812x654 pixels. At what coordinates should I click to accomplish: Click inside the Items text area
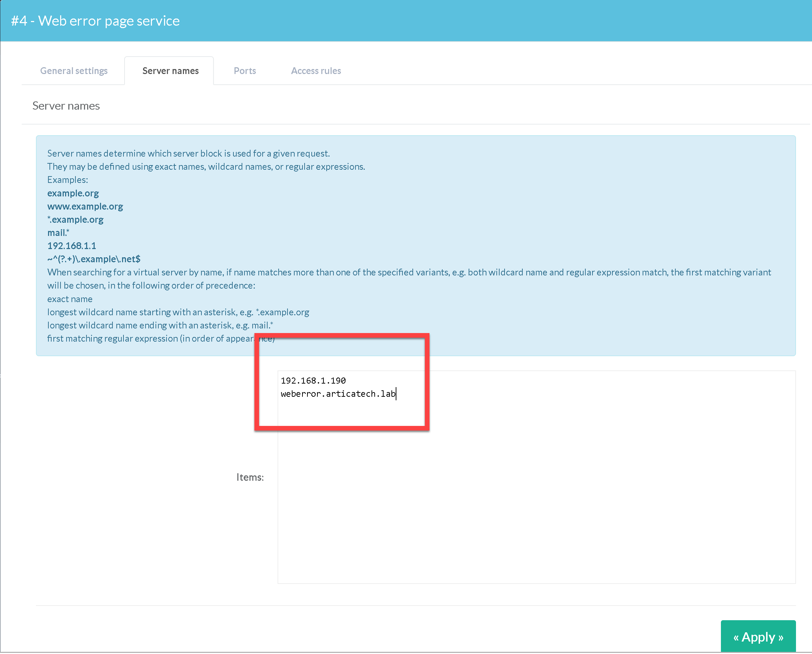(x=536, y=477)
